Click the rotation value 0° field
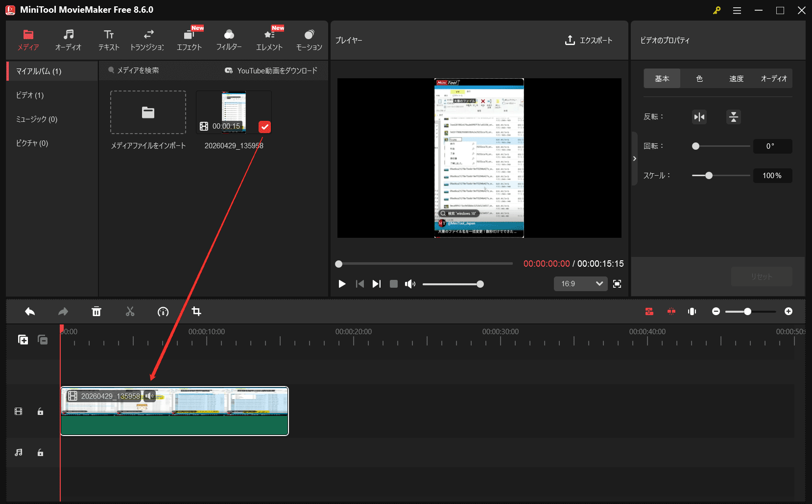The height and width of the screenshot is (504, 812). point(772,146)
